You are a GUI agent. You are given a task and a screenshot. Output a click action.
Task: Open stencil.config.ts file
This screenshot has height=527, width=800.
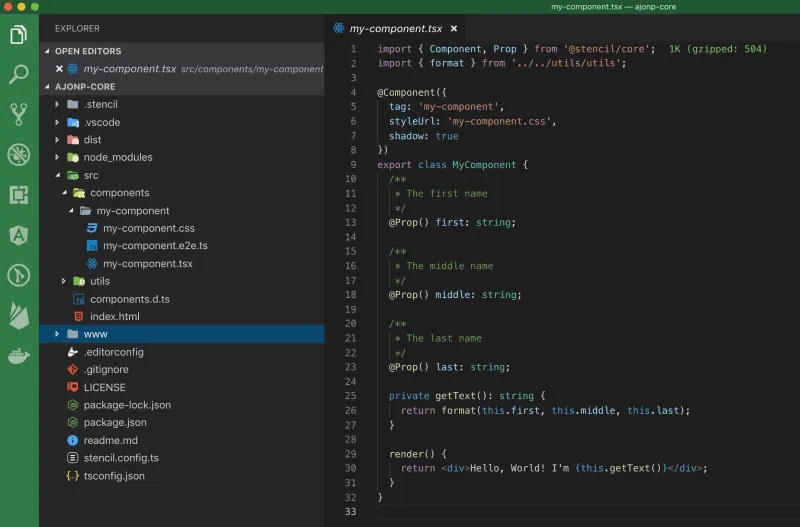pos(121,458)
